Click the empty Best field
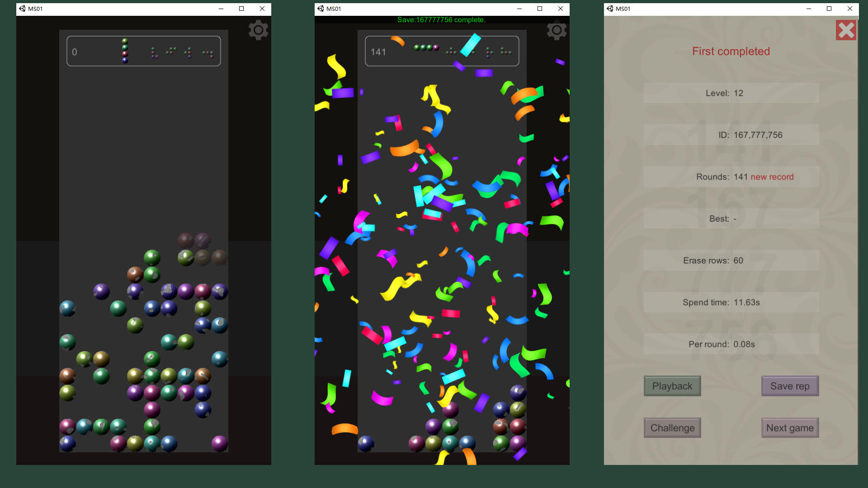The image size is (868, 488). [x=731, y=218]
